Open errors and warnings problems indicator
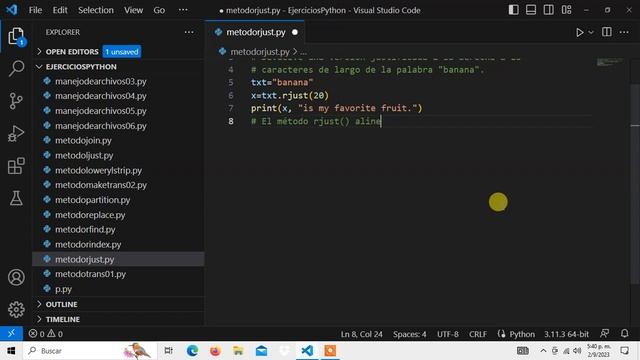The image size is (640, 360). (46, 334)
